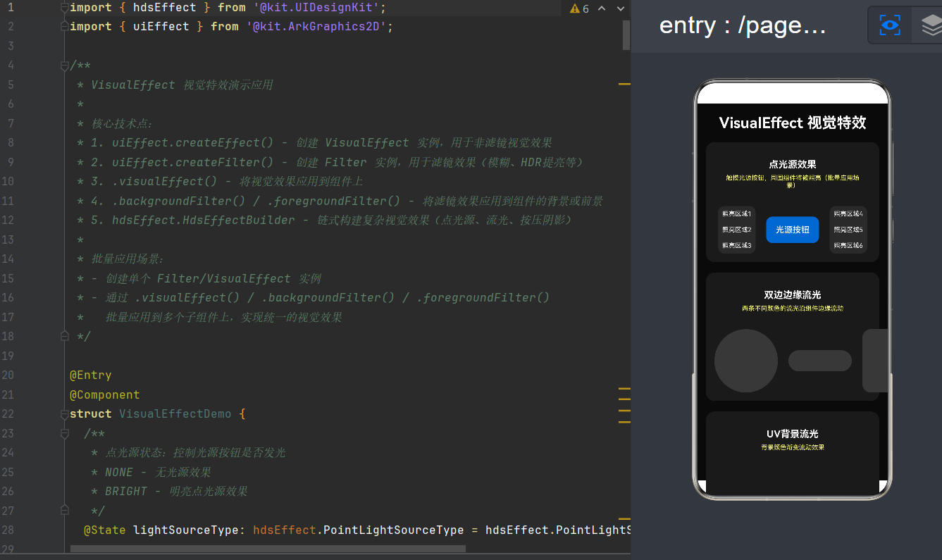Screen dimensions: 942x560
Task: Click lightSourceType variable name on line 28
Action: click(186, 530)
